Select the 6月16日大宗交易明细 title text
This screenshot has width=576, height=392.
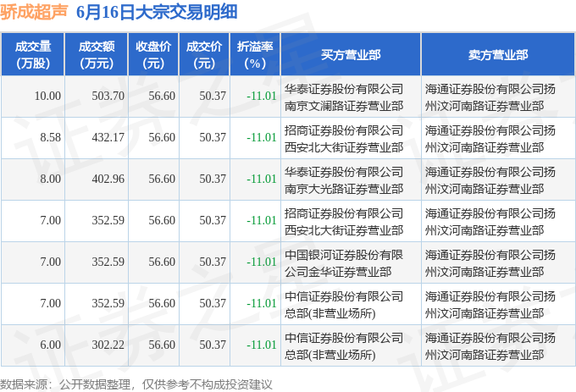point(157,12)
